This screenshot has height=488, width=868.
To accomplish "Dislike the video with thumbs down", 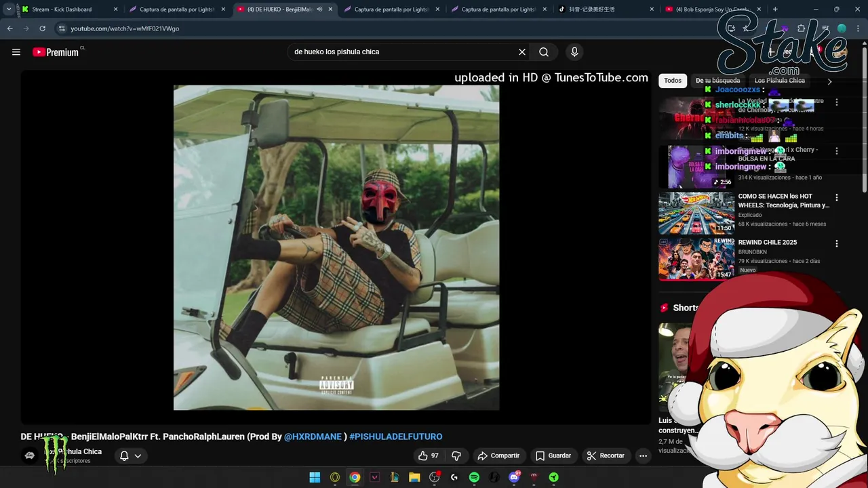I will click(456, 455).
